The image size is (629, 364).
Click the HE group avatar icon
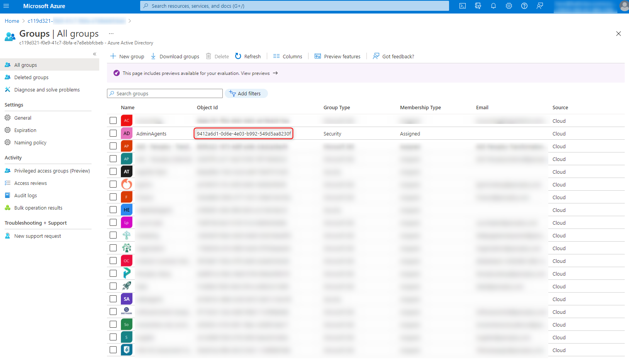[x=127, y=210]
